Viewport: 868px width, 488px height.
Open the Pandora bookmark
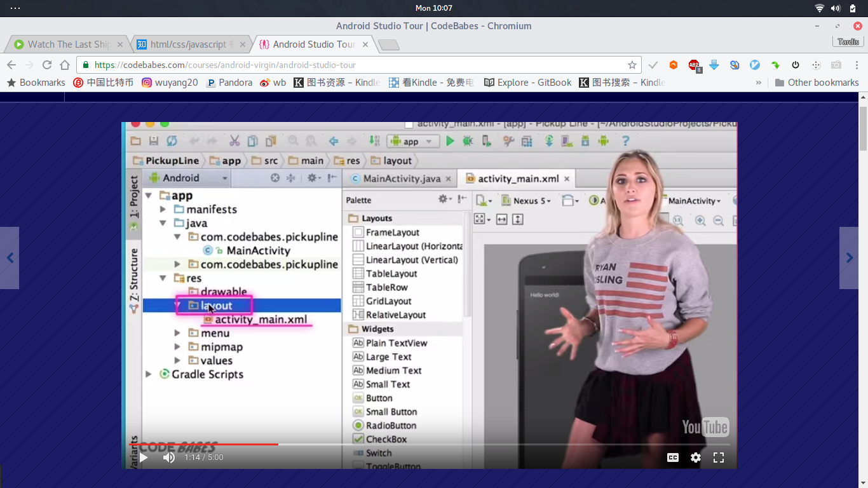coord(229,83)
